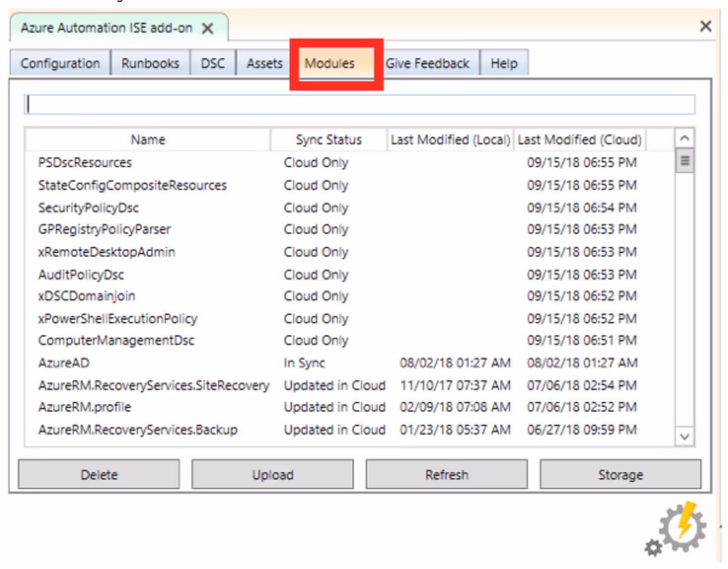Viewport: 728px width, 569px height.
Task: Select AzureRM.RecoveryServices.Backup module
Action: [x=349, y=430]
